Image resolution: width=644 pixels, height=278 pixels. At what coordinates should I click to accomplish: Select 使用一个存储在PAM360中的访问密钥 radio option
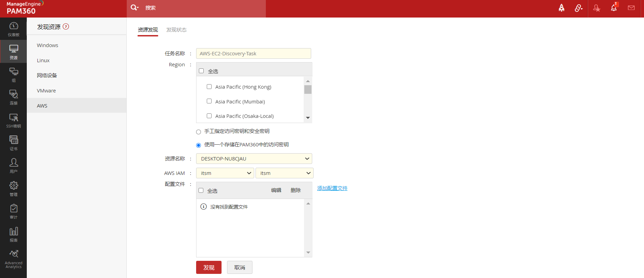(199, 145)
